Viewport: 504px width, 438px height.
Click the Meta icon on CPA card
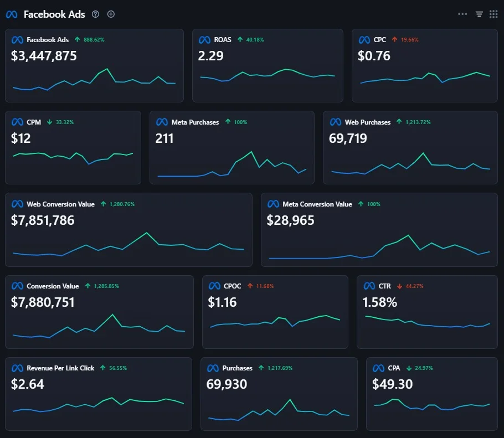(379, 368)
